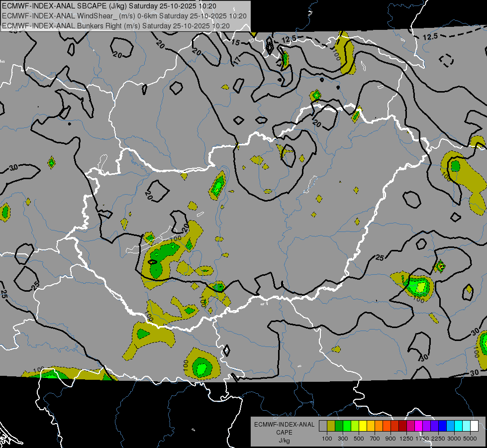
Task: Click the green CAPE blob at bottom center
Action: (201, 368)
